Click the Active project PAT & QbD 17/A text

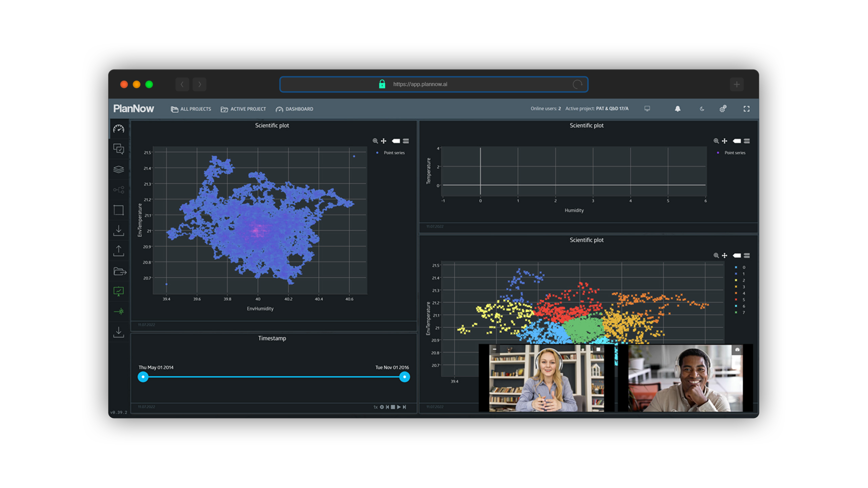pyautogui.click(x=597, y=109)
